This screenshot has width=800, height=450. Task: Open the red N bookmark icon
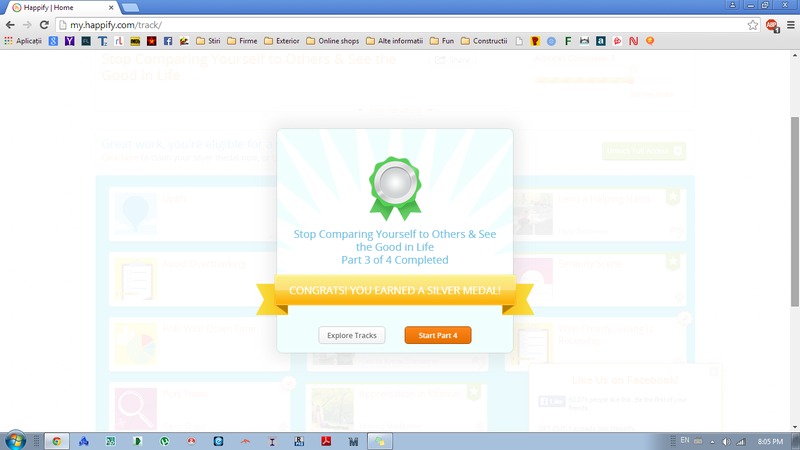tap(633, 41)
